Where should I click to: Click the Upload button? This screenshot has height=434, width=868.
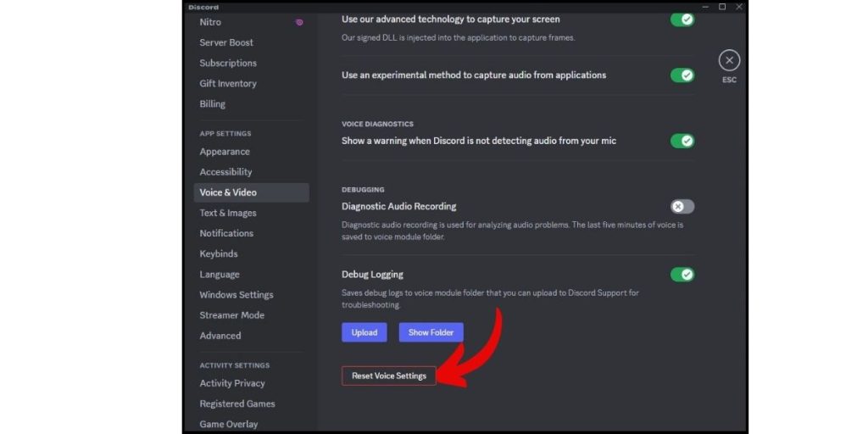pyautogui.click(x=364, y=332)
